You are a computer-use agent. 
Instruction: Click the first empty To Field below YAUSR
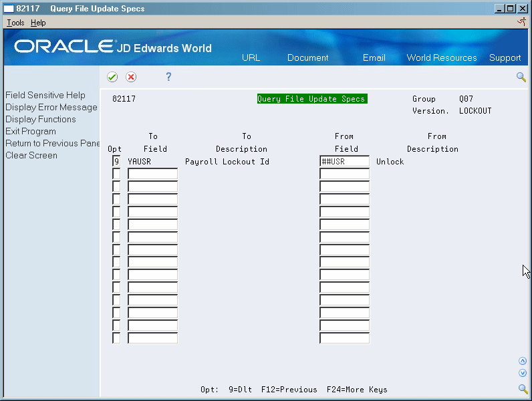[152, 174]
